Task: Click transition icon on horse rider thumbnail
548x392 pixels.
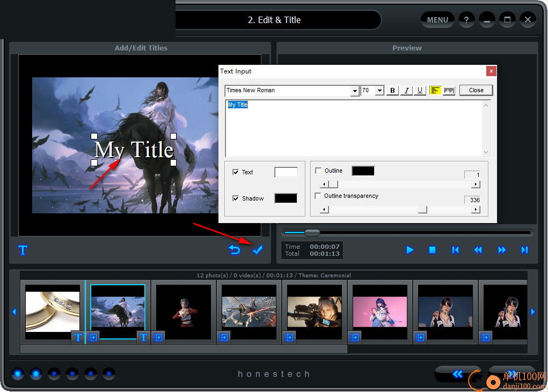Action: coord(93,337)
